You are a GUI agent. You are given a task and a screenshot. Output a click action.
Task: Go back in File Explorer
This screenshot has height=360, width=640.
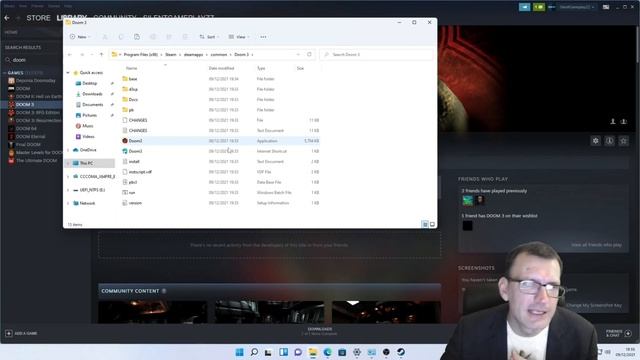pyautogui.click(x=70, y=54)
